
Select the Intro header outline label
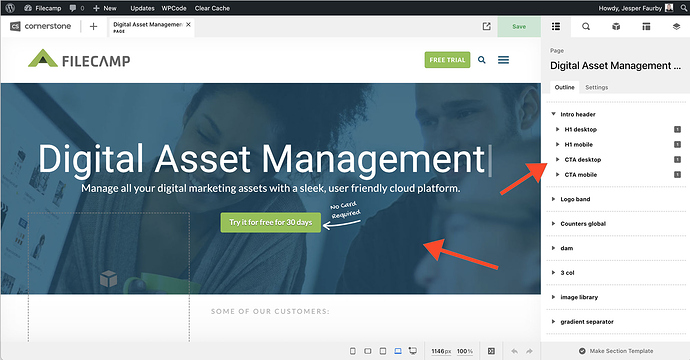[x=578, y=114]
